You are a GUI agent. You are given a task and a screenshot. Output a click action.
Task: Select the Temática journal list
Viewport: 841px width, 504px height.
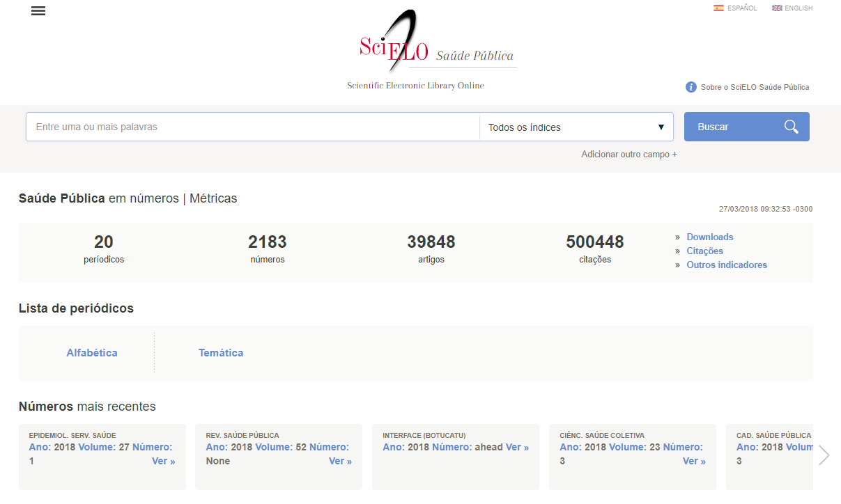(x=221, y=353)
